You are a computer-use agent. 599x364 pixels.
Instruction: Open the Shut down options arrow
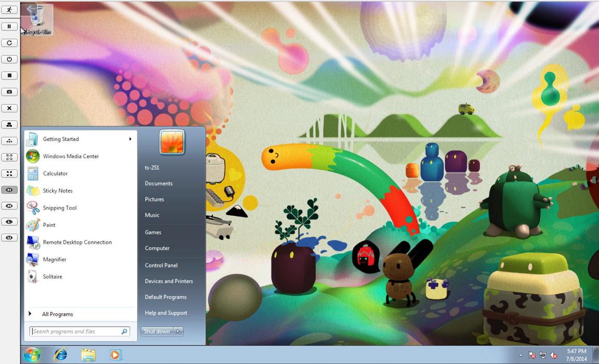[x=178, y=331]
